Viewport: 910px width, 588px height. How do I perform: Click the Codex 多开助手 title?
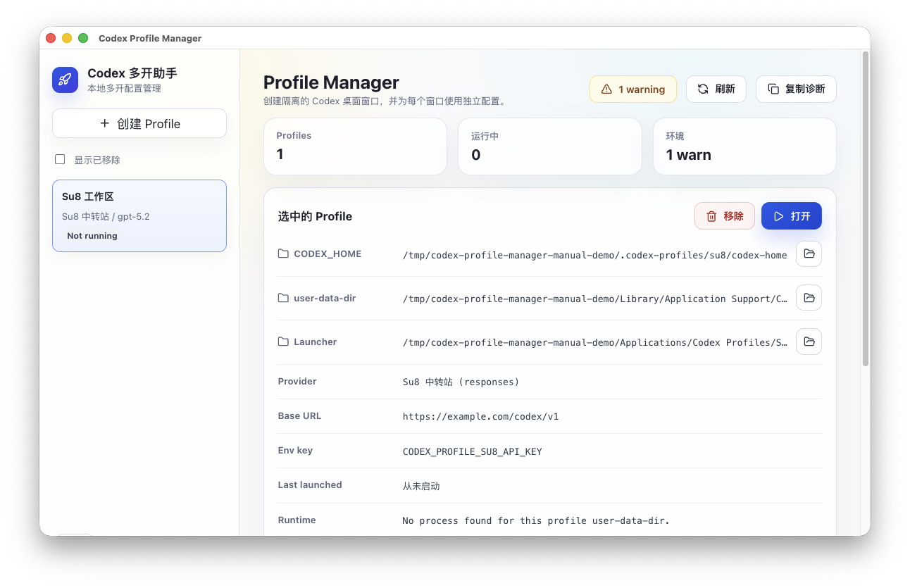[x=132, y=73]
